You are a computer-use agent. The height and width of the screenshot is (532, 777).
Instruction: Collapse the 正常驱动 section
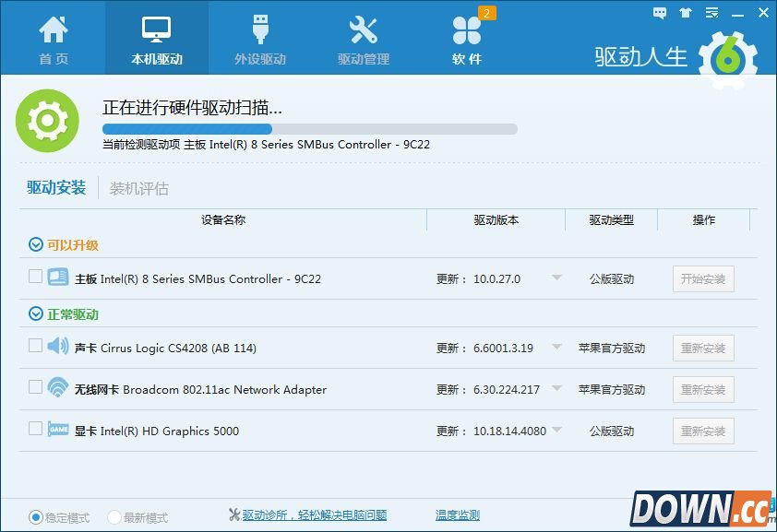point(36,314)
